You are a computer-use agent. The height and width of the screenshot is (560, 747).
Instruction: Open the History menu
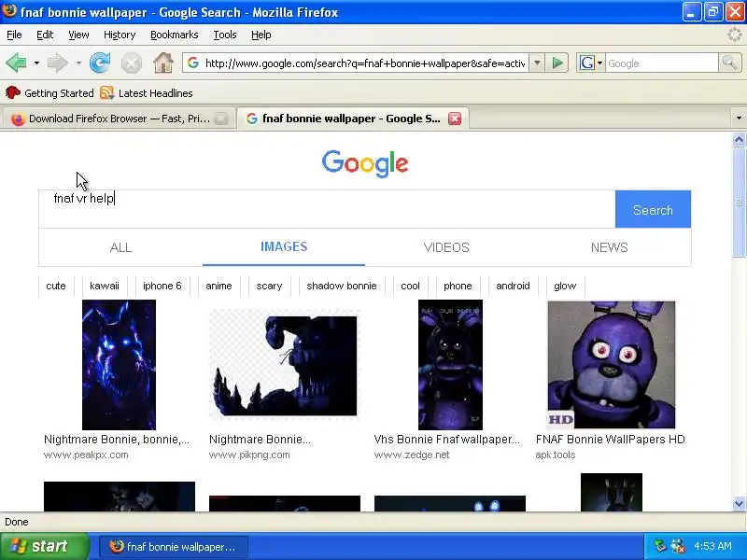[x=120, y=35]
